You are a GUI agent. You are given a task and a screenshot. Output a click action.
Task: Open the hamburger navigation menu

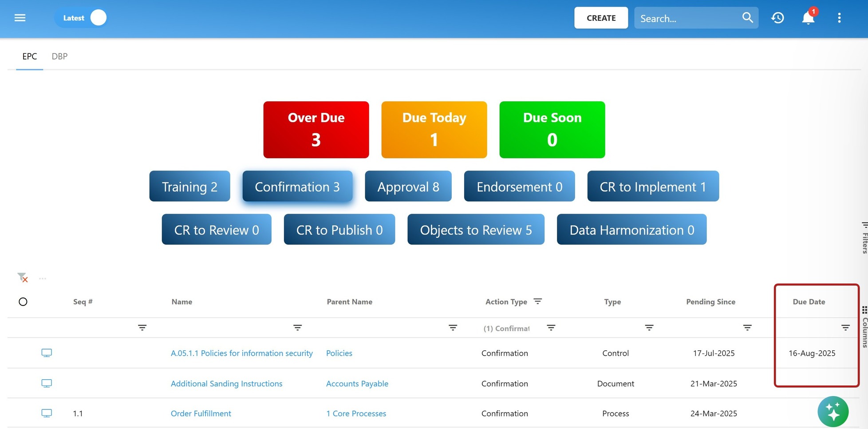click(x=20, y=18)
